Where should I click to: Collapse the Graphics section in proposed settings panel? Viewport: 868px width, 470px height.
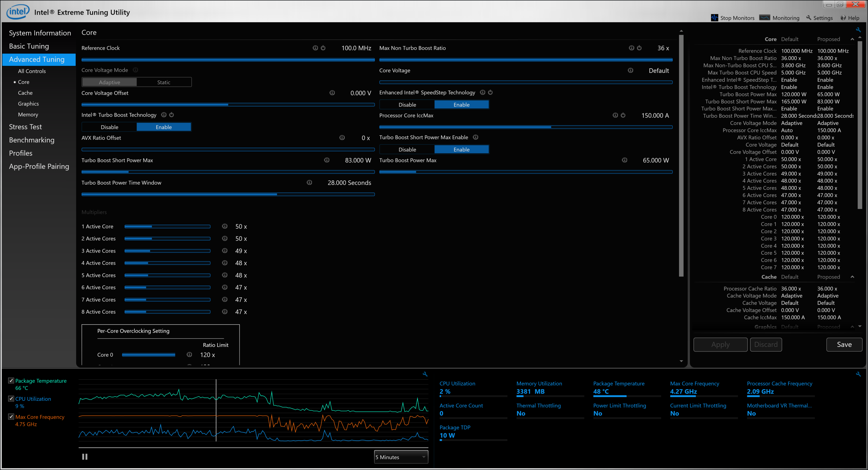(852, 327)
